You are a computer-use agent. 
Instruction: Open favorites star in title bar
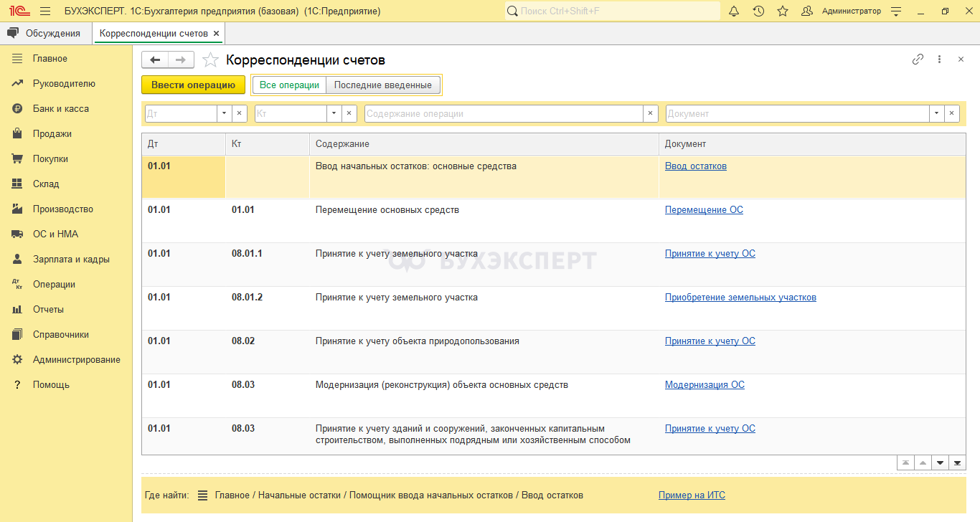(783, 11)
